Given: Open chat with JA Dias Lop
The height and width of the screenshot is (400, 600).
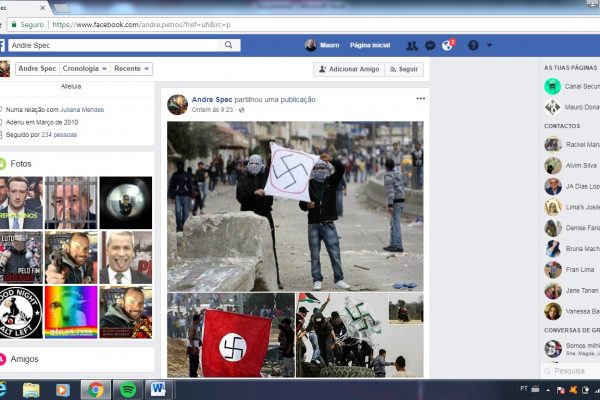Looking at the screenshot, I should [572, 186].
